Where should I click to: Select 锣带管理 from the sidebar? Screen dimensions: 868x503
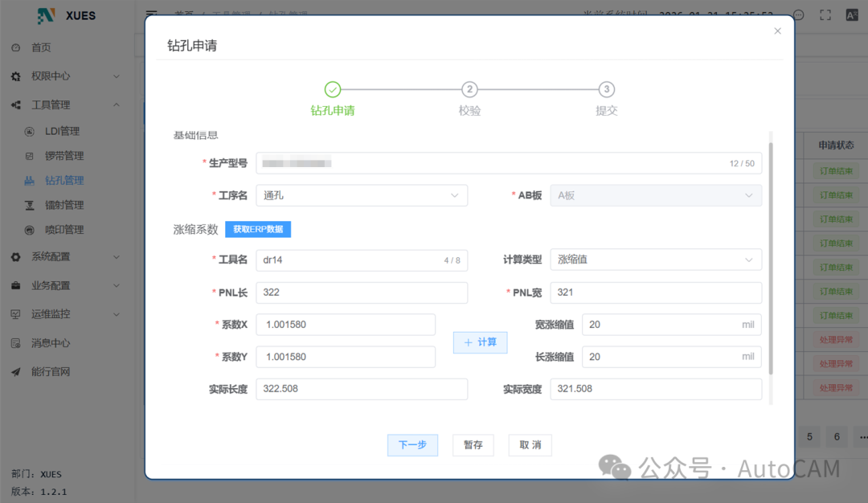pos(62,155)
